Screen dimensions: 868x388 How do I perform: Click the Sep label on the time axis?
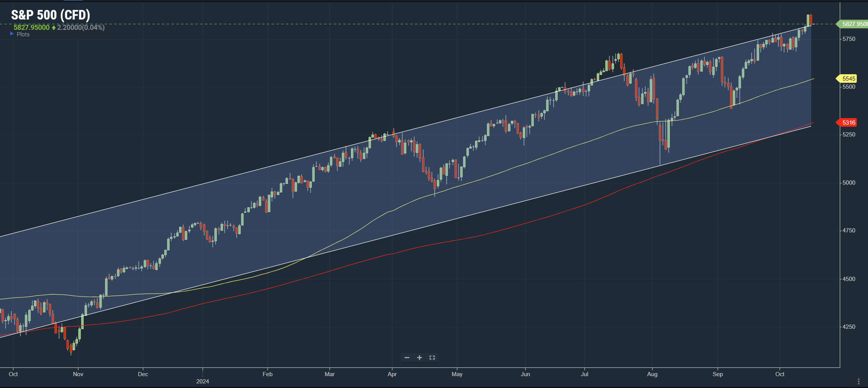tap(718, 374)
